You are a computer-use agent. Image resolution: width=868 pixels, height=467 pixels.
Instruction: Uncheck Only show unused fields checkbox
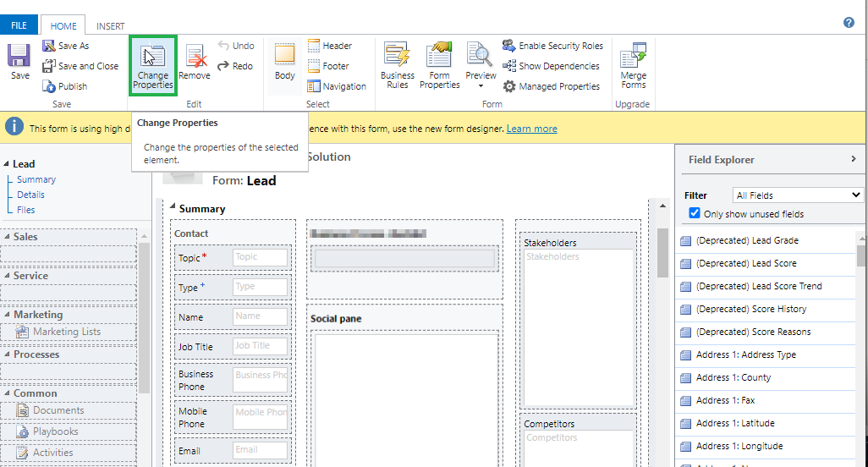(x=695, y=213)
